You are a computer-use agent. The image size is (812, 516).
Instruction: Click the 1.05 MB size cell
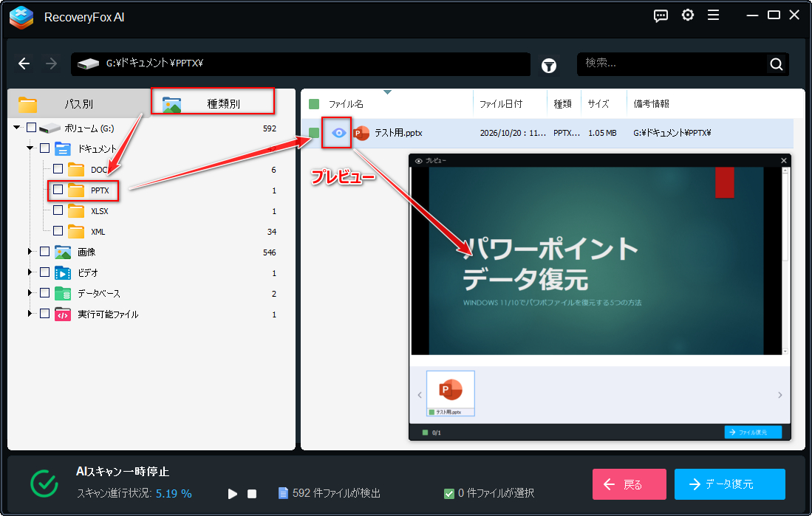602,133
